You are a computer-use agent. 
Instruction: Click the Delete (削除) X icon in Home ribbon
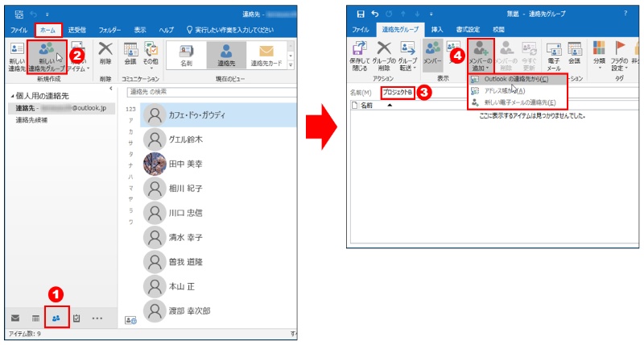pos(105,55)
